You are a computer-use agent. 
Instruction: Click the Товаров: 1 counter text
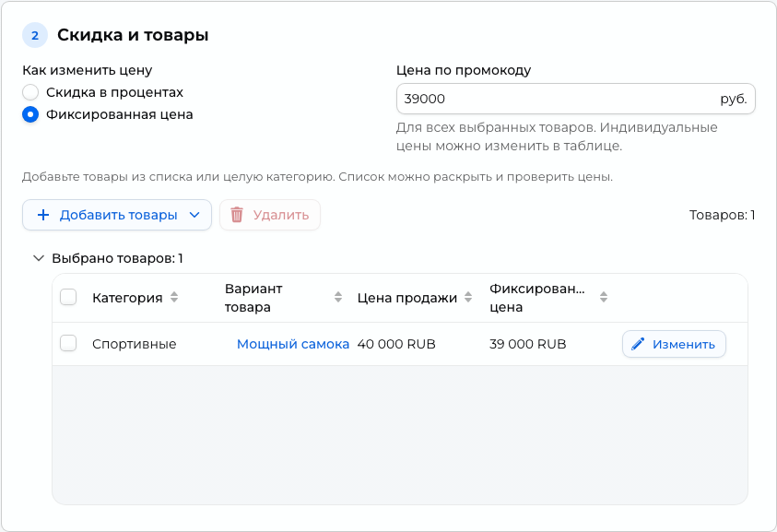722,215
